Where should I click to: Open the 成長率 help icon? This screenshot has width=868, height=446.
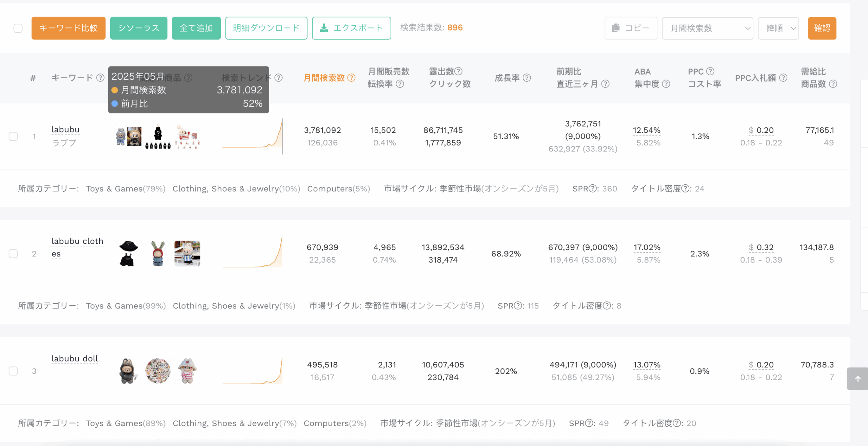click(527, 78)
